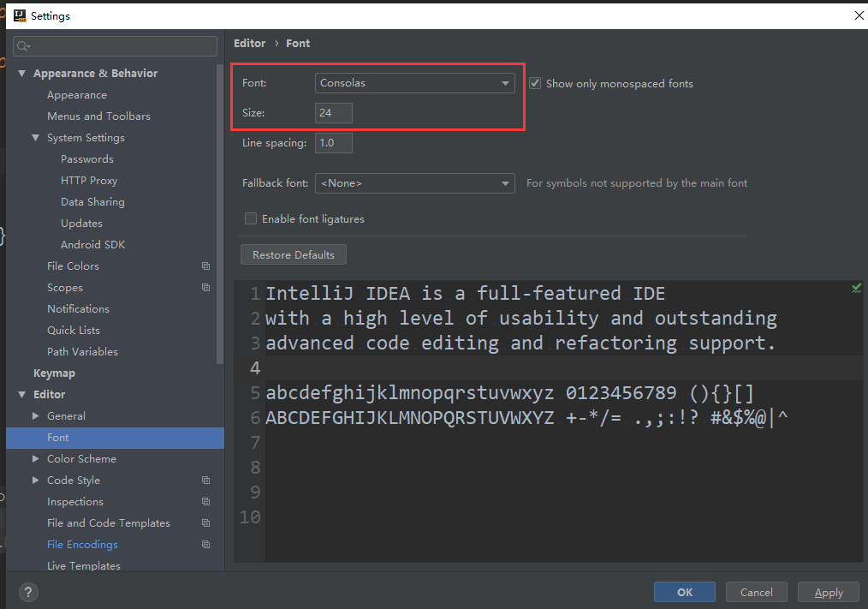
Task: Collapse the Appearance & Behavior section
Action: (22, 73)
